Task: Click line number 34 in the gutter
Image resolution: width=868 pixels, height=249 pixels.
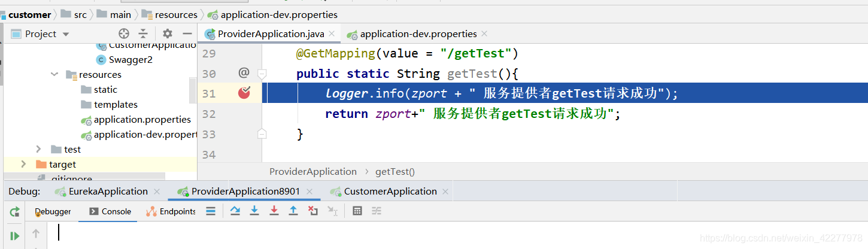Action: (x=208, y=154)
